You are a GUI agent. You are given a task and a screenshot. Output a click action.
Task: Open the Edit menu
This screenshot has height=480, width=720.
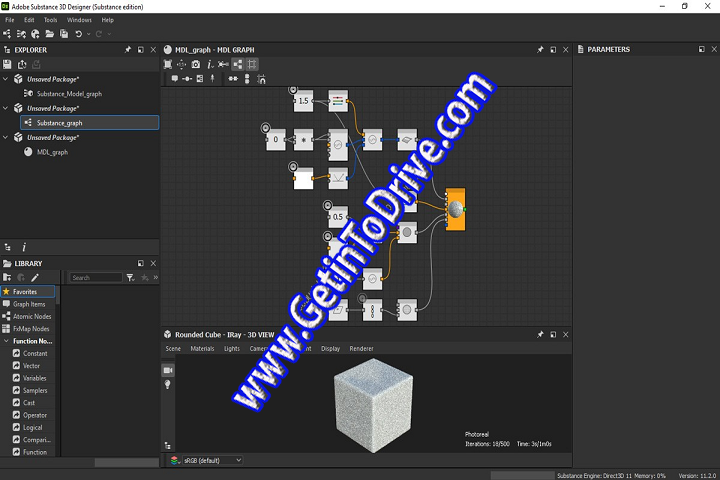[x=29, y=20]
